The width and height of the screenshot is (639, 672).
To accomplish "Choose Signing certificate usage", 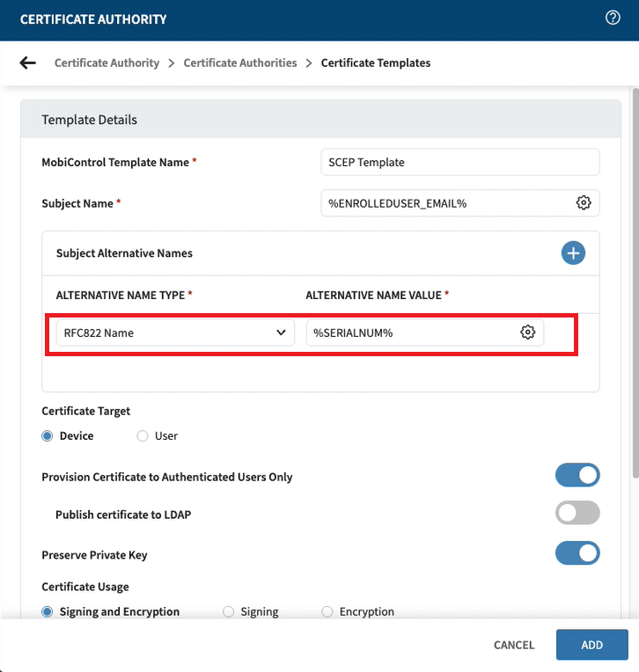I will 229,611.
